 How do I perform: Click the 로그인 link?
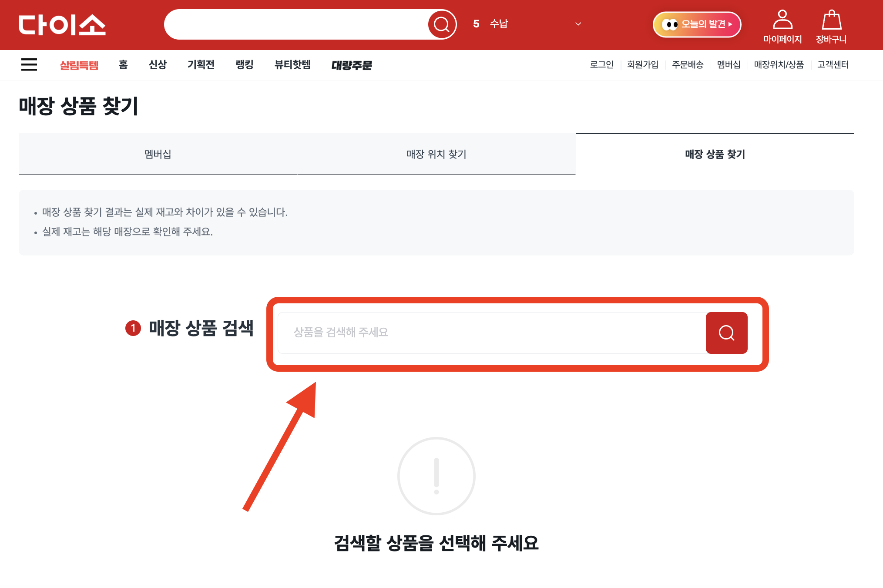tap(601, 65)
